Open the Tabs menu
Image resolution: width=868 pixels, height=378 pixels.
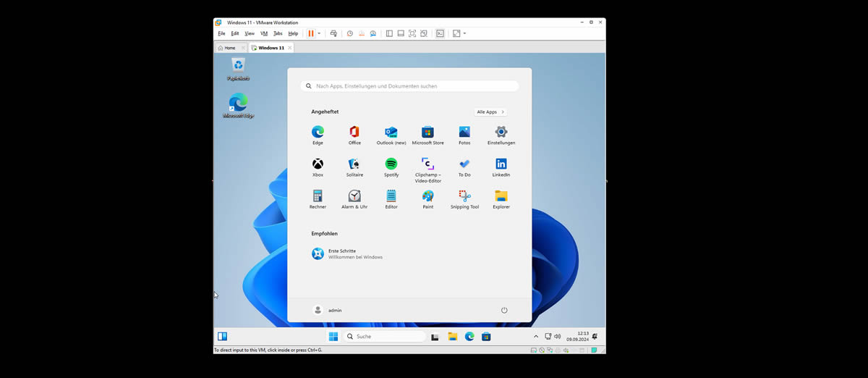click(x=278, y=33)
